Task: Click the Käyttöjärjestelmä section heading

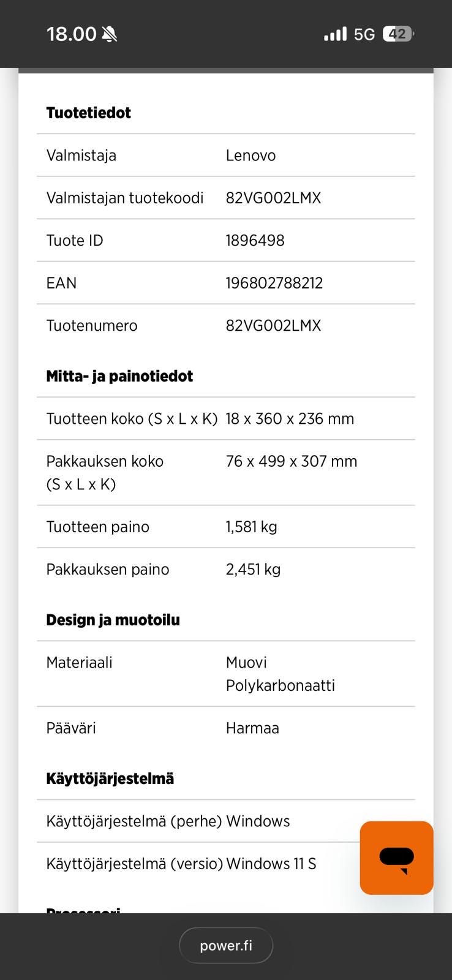Action: (110, 778)
